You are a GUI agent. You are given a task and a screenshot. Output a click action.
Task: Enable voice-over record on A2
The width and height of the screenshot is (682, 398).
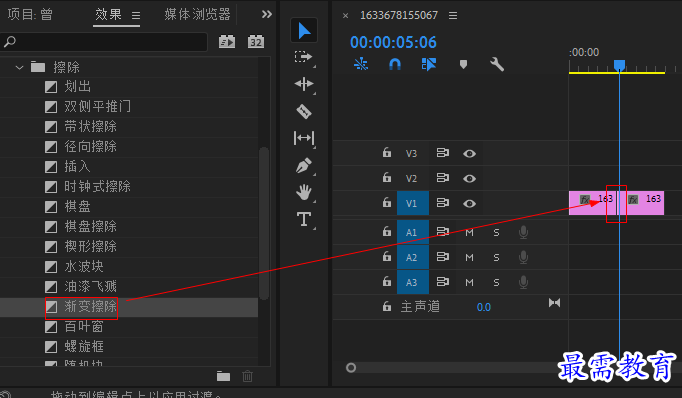click(x=524, y=258)
